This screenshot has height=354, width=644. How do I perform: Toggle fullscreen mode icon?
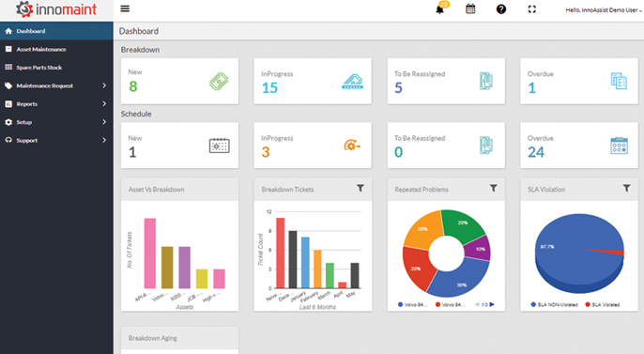click(x=532, y=9)
